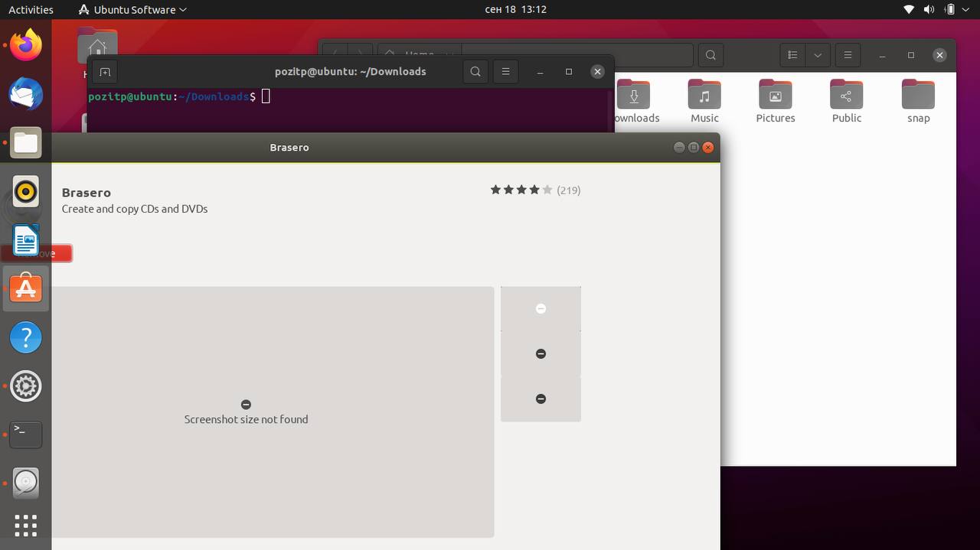Select the second screenshot thumbnail
980x550 pixels.
coord(541,353)
